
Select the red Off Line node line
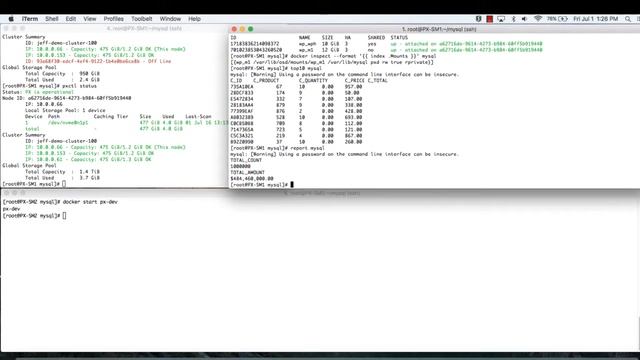[x=98, y=61]
